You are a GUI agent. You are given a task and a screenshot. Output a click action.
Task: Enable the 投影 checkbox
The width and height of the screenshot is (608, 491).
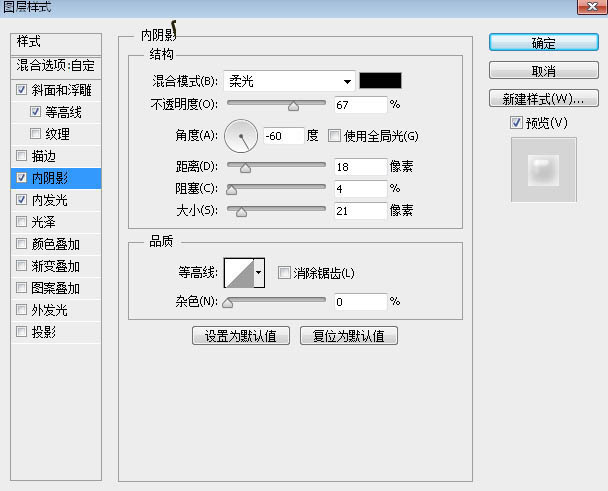(x=21, y=332)
